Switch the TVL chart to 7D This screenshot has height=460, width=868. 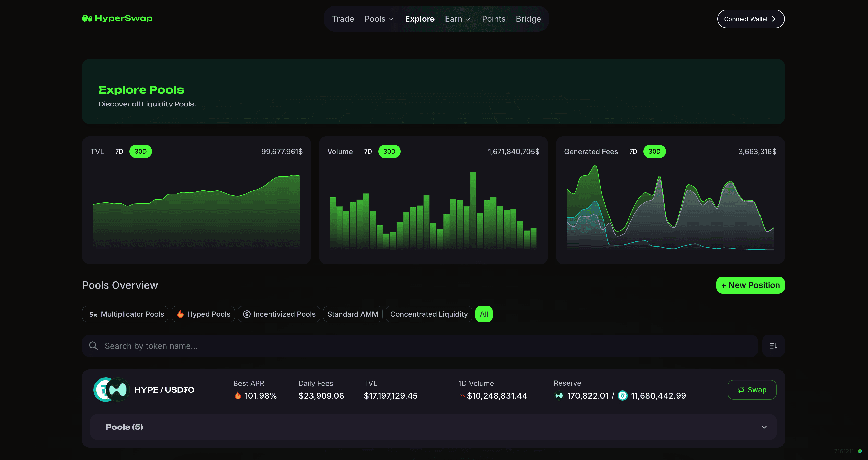[x=119, y=152]
